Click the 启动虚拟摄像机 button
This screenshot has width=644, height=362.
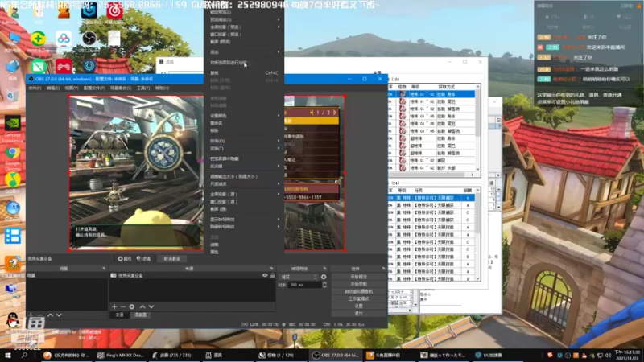click(x=359, y=291)
